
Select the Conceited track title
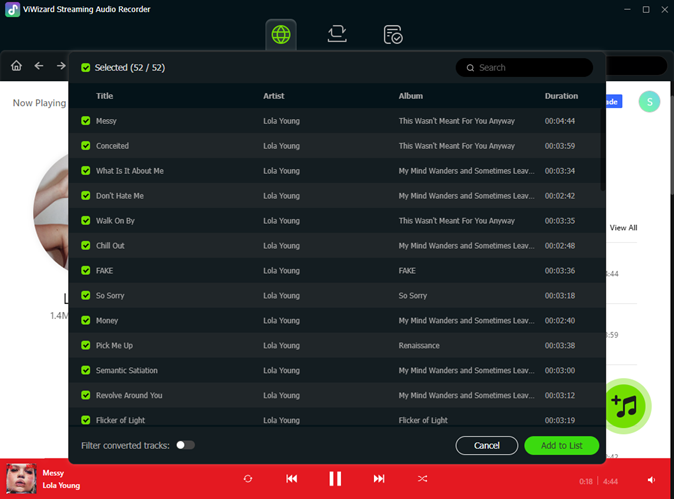pyautogui.click(x=112, y=146)
